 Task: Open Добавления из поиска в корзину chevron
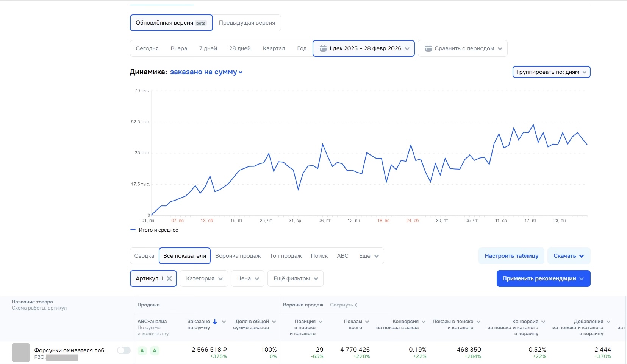[608, 322]
